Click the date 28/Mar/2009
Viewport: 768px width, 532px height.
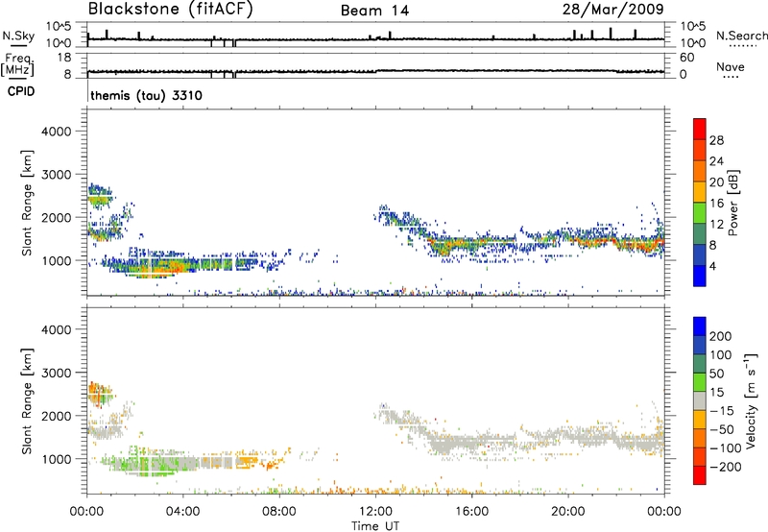(x=612, y=9)
